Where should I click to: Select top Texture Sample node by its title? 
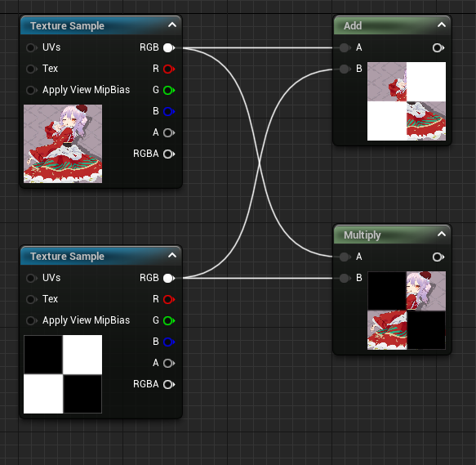[67, 26]
